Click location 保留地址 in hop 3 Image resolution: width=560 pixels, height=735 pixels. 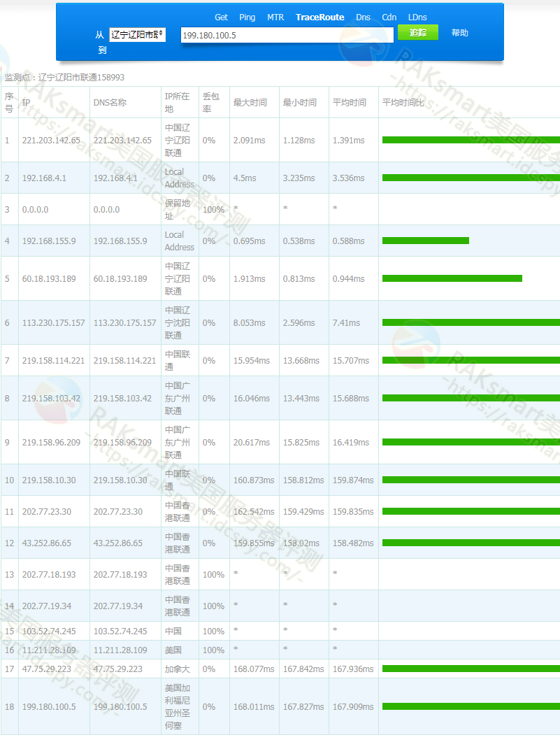(177, 210)
